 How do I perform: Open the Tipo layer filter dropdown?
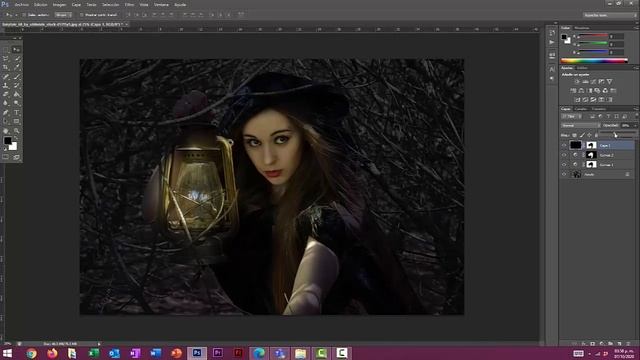(x=571, y=116)
